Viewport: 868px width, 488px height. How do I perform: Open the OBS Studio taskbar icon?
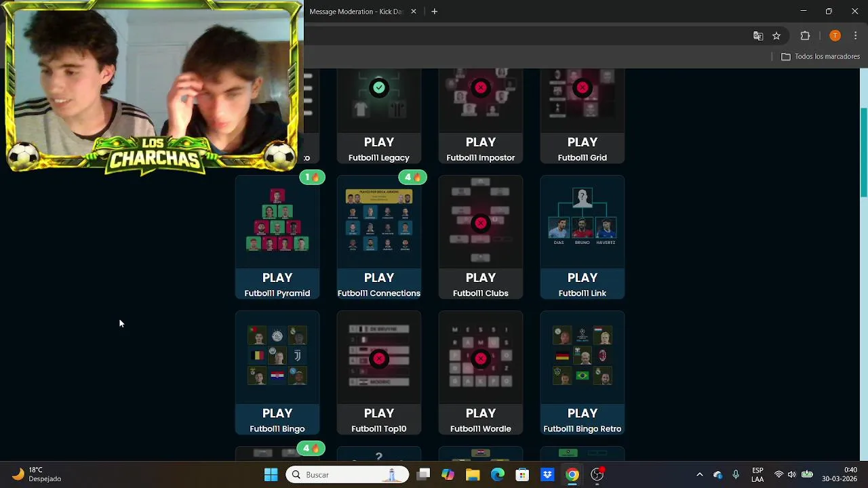(x=597, y=474)
